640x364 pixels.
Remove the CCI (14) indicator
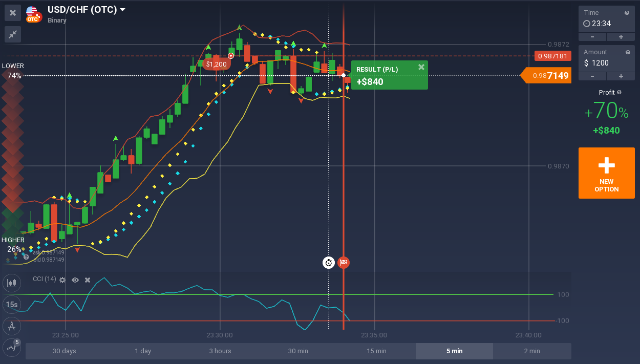click(x=88, y=280)
